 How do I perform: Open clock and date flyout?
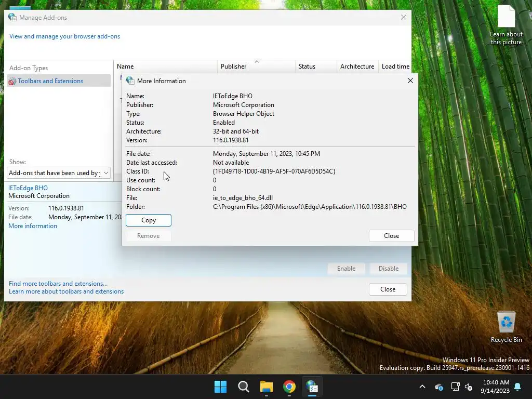click(495, 387)
